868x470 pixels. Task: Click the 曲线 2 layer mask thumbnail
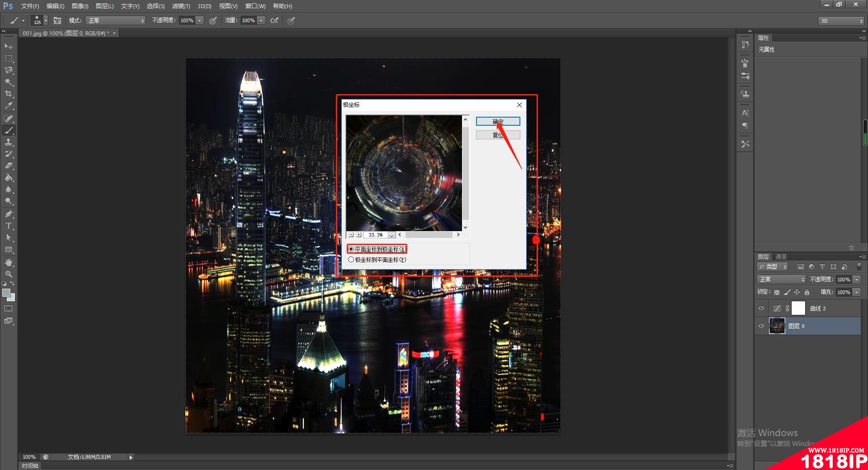point(798,309)
